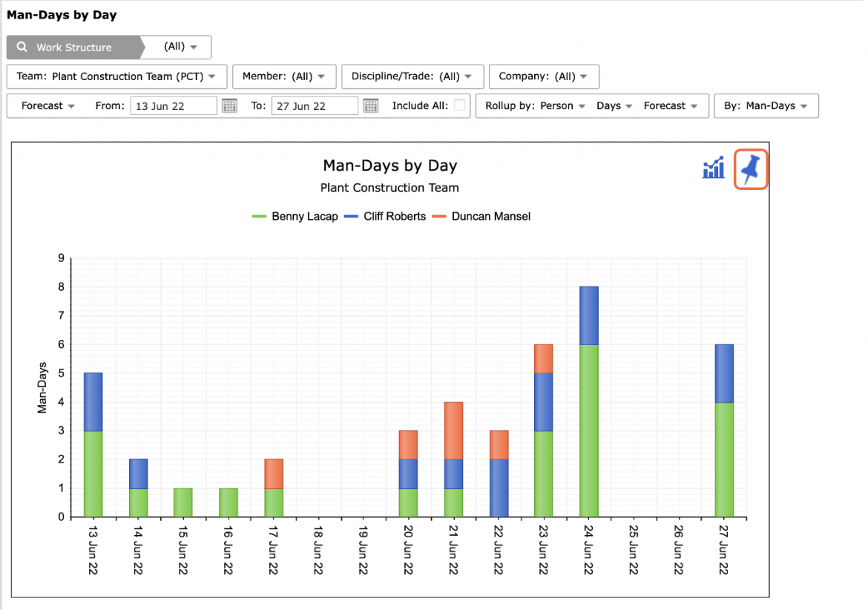Click the tallest bar for 24 Jun 22
This screenshot has width=868, height=610.
589,402
